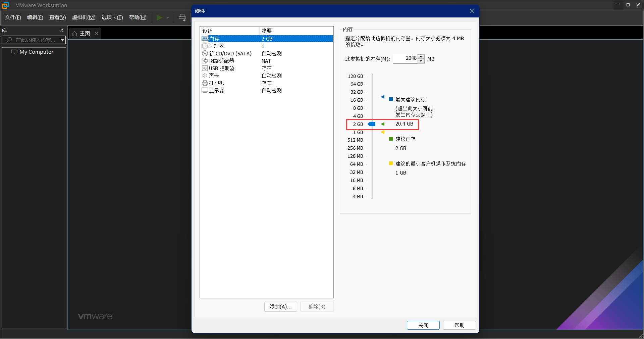This screenshot has height=339, width=644.
Task: Click the 移除(R) button
Action: pyautogui.click(x=317, y=307)
